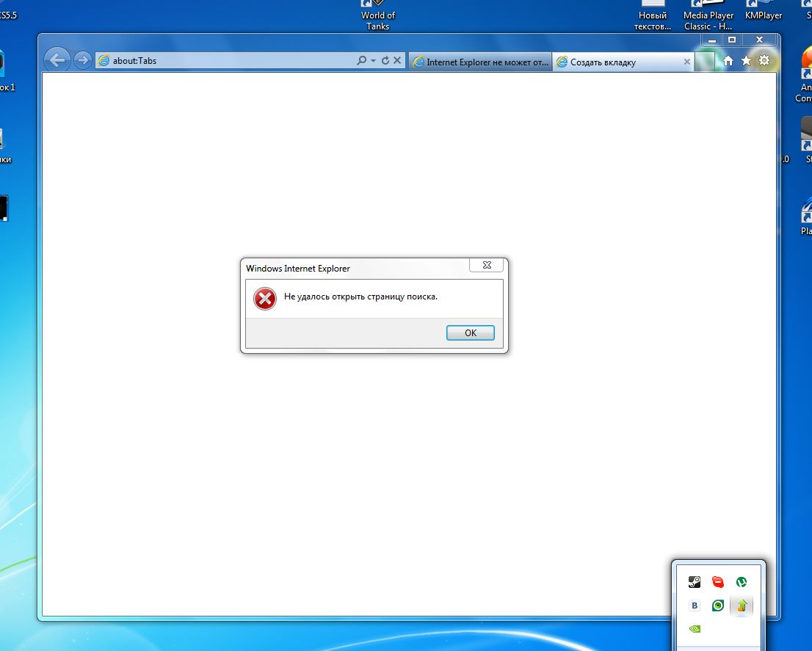Click the Forward arrow in Internet Explorer
Image resolution: width=812 pixels, height=651 pixels.
pyautogui.click(x=82, y=60)
